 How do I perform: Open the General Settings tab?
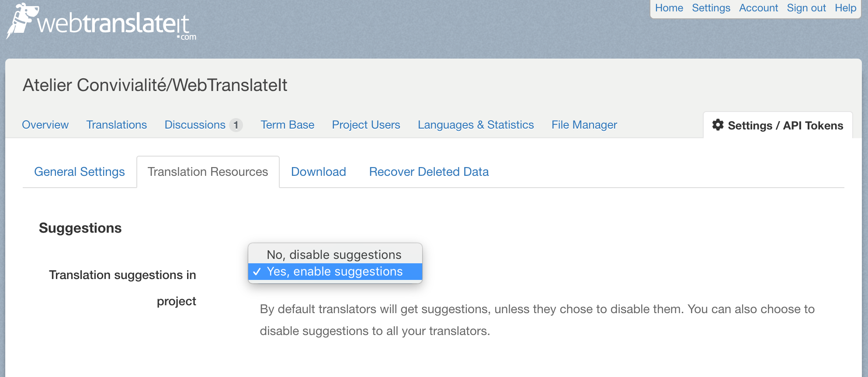[x=80, y=172]
